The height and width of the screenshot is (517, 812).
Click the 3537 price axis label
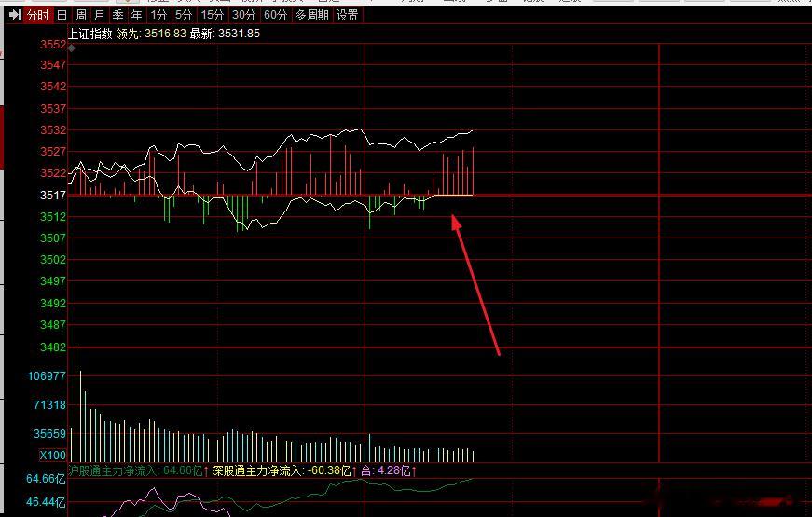[x=53, y=109]
